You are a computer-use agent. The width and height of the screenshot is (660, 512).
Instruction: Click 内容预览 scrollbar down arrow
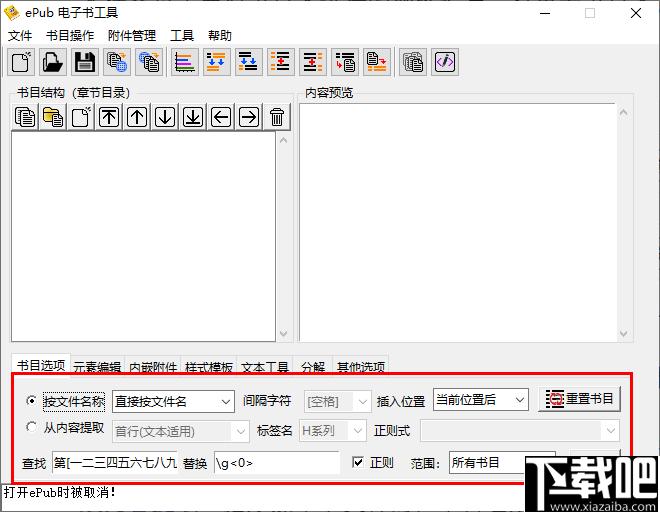623,333
